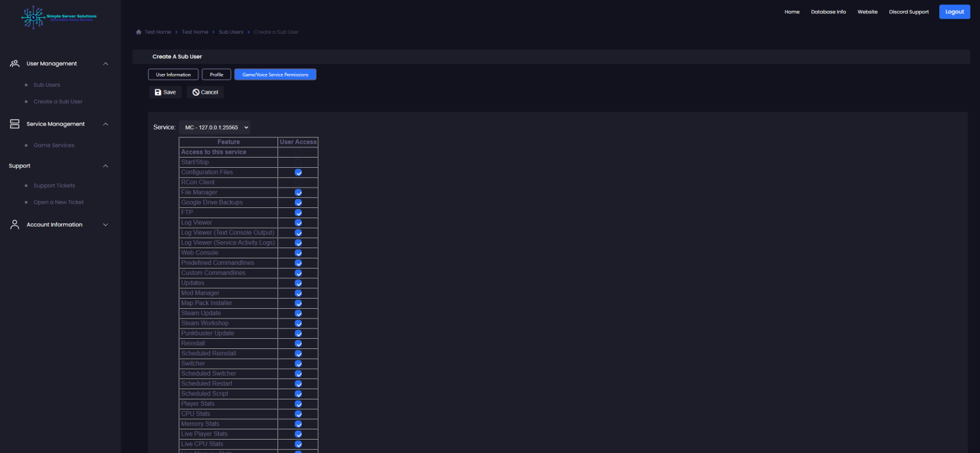Viewport: 980px width, 453px height.
Task: Uncheck the Mod Manager access checkbox
Action: [x=298, y=293]
